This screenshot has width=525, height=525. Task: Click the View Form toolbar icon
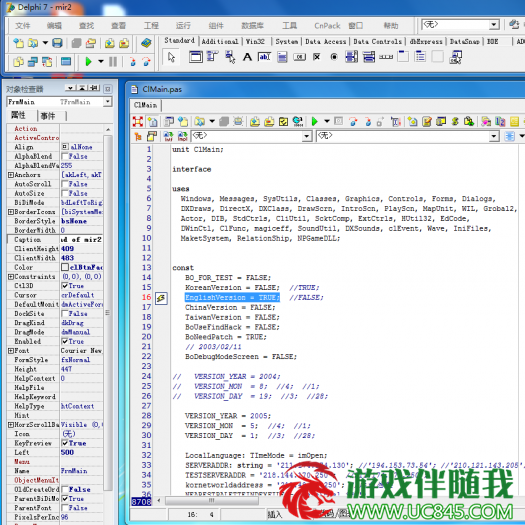[32, 62]
